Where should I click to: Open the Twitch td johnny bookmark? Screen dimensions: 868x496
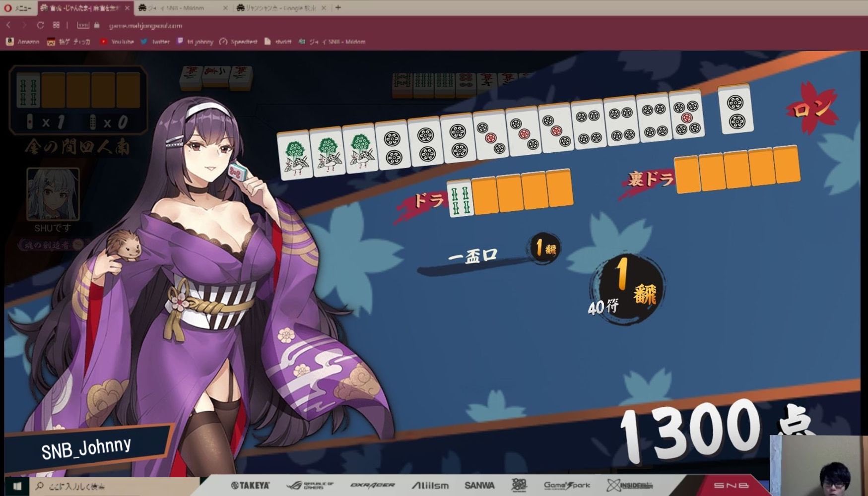tap(196, 42)
